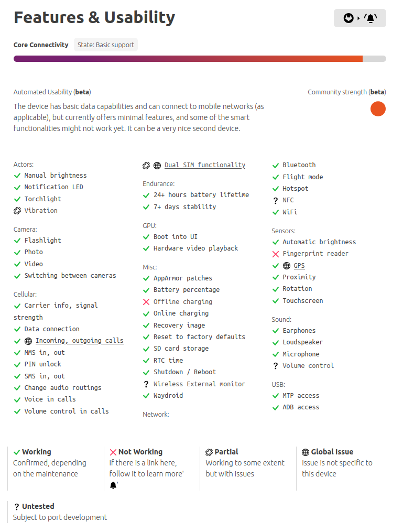Click the question mark beside NFC
This screenshot has height=532, width=403.
[276, 201]
